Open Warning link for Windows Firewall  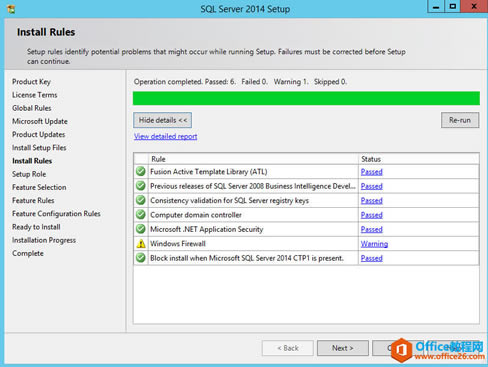pyautogui.click(x=374, y=244)
